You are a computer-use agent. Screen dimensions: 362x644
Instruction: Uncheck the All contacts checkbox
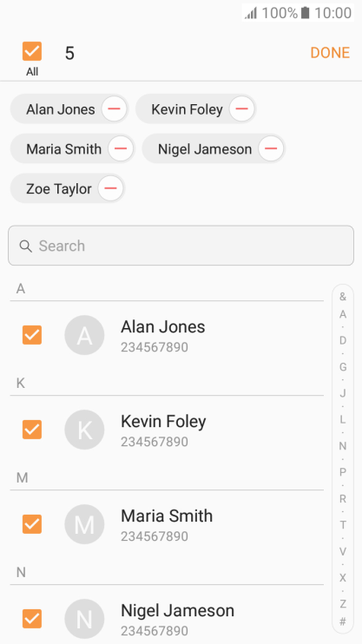(x=32, y=51)
